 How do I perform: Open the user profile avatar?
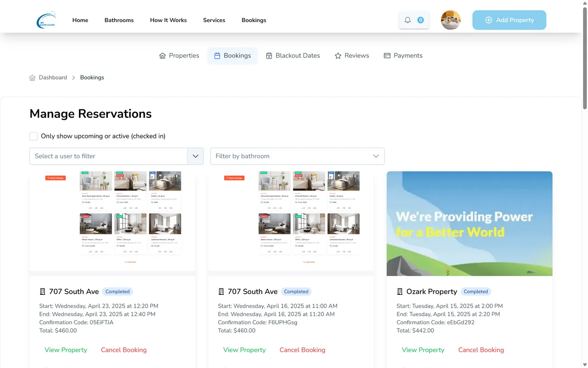(x=451, y=20)
